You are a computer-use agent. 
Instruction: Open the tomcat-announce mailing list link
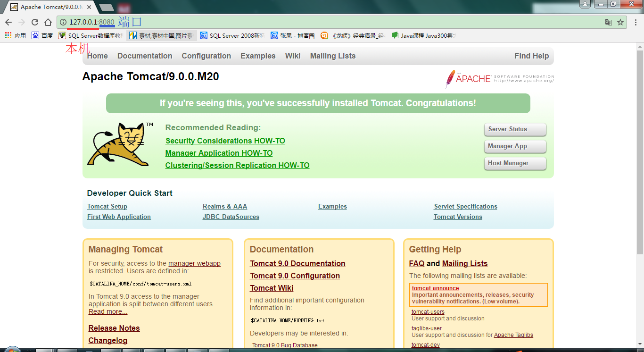pos(435,288)
